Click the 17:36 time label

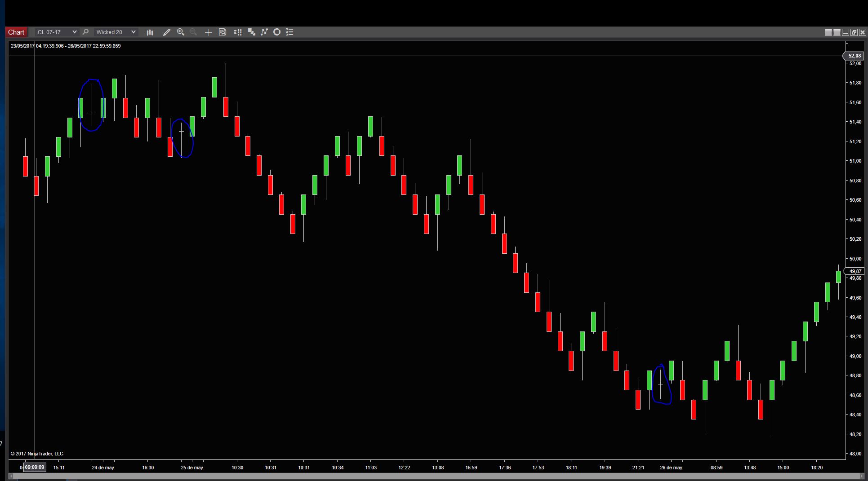pos(505,468)
